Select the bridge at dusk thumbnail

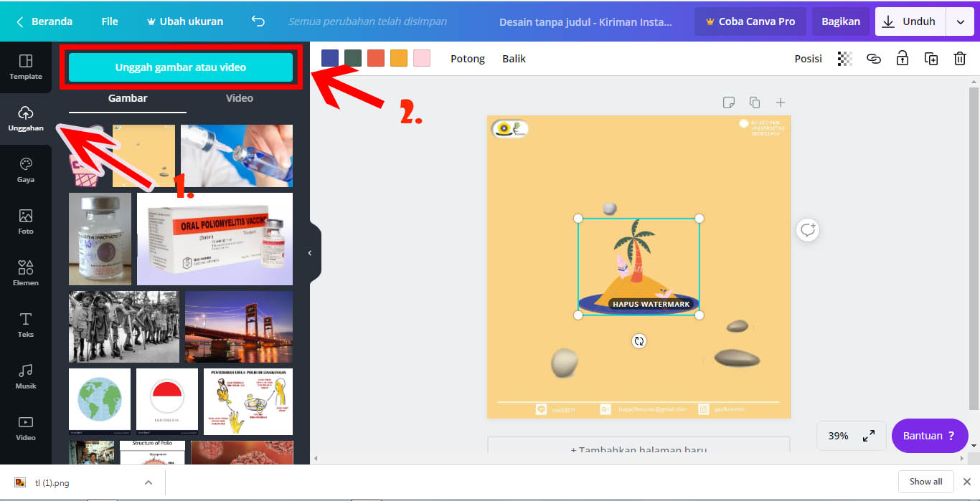(239, 326)
